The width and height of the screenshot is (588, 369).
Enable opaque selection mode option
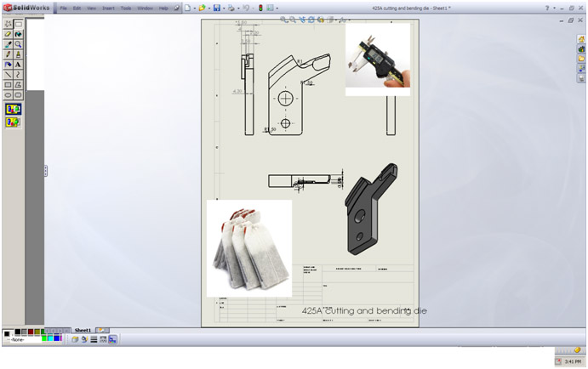pyautogui.click(x=13, y=109)
